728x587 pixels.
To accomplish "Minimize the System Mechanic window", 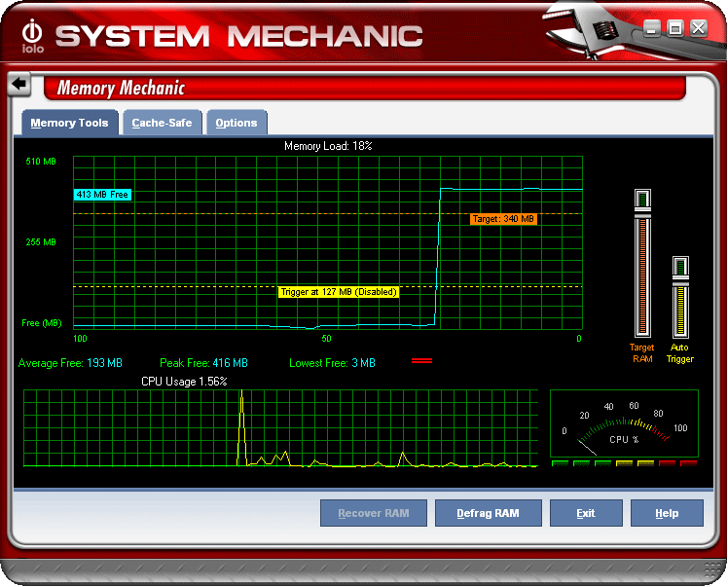I will click(651, 28).
